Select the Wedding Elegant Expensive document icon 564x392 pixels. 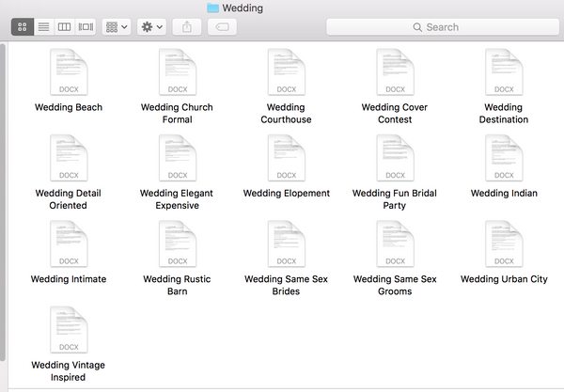(178, 158)
